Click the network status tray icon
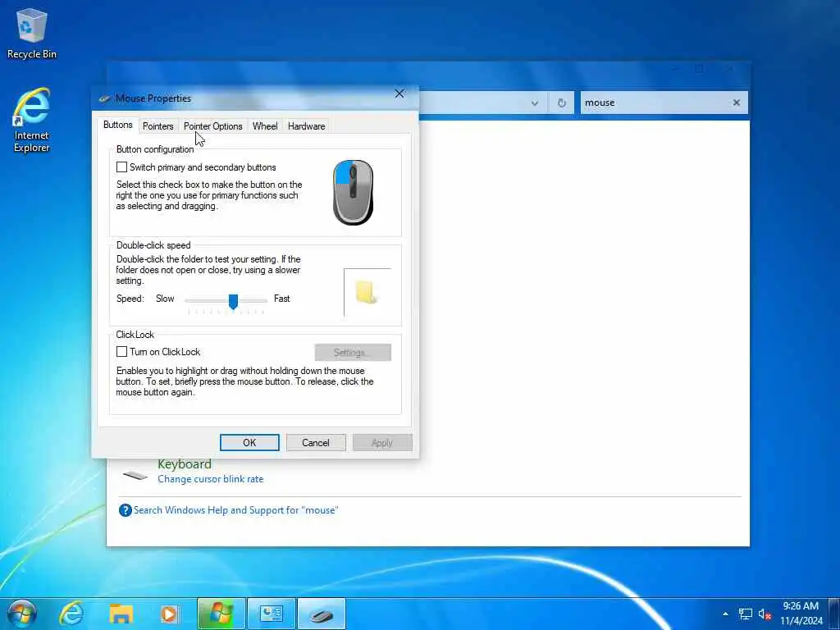The height and width of the screenshot is (630, 840). coord(745,614)
